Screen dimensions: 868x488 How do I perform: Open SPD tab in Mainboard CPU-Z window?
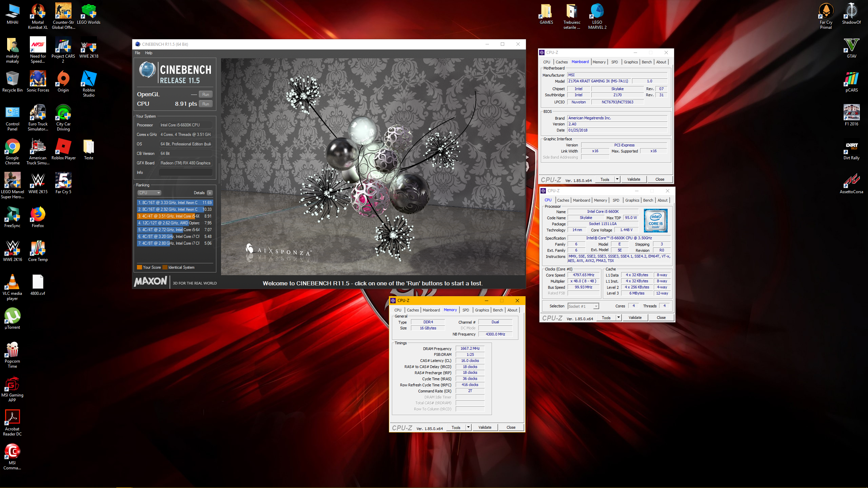click(614, 62)
